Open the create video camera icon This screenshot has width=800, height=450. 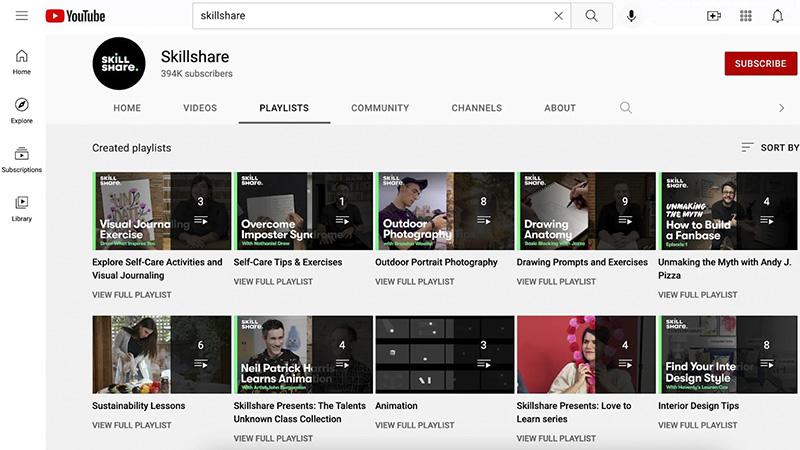click(714, 16)
